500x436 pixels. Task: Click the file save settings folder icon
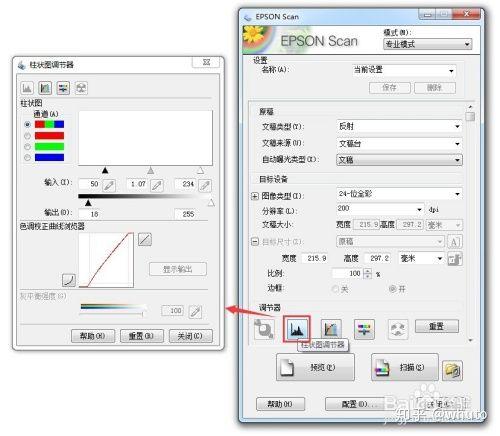coord(452,370)
